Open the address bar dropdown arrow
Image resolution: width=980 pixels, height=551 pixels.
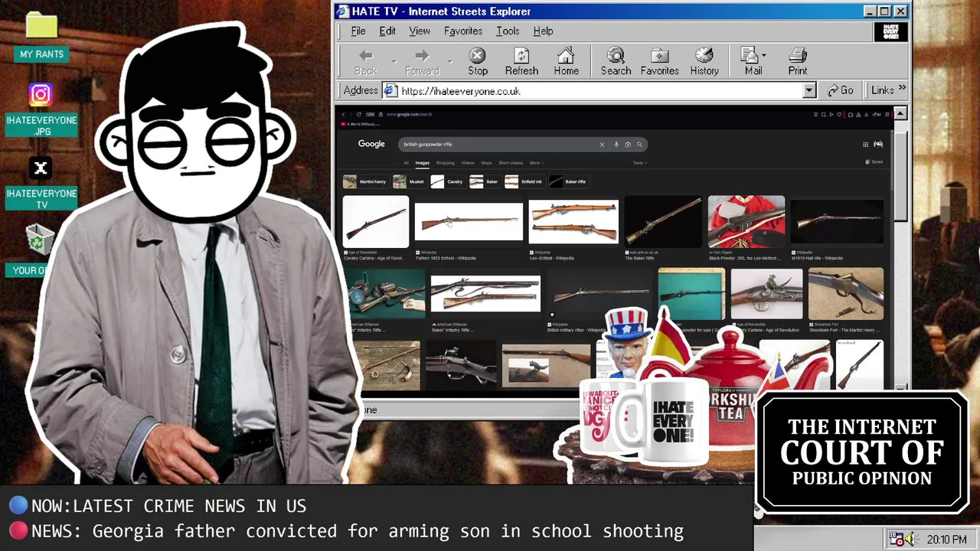(x=809, y=91)
